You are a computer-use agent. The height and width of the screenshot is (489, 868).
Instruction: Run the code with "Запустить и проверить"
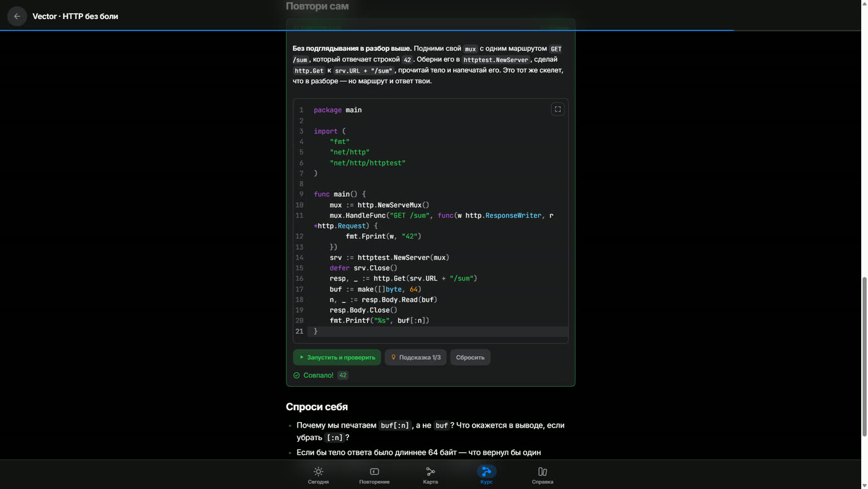[x=337, y=357]
